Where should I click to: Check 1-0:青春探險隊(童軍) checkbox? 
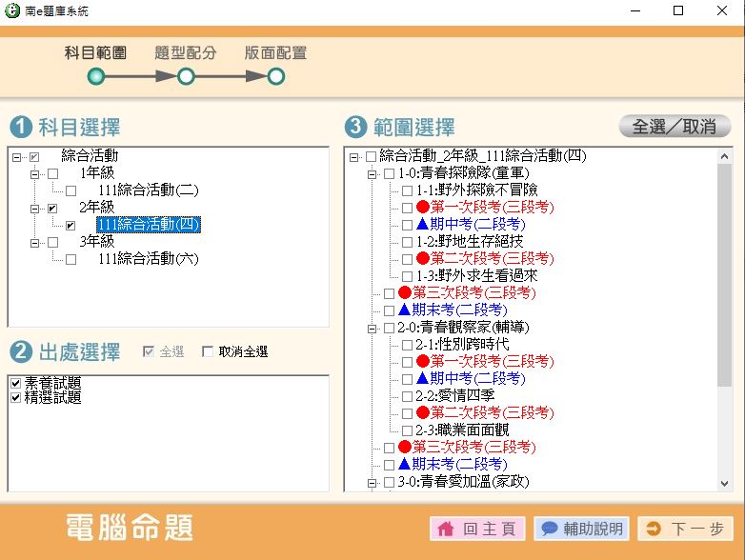pyautogui.click(x=389, y=174)
